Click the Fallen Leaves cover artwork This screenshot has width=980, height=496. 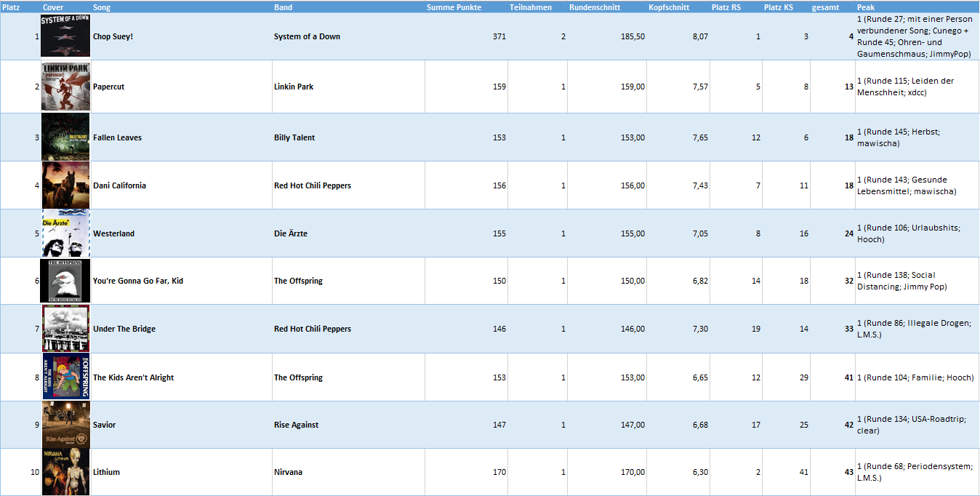(65, 137)
